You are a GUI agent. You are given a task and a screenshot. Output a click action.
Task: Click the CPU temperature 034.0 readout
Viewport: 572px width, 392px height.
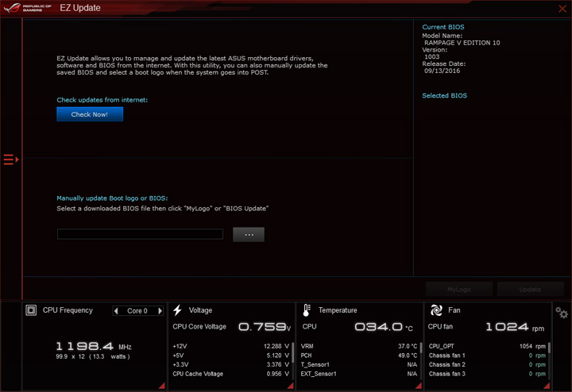pyautogui.click(x=384, y=327)
